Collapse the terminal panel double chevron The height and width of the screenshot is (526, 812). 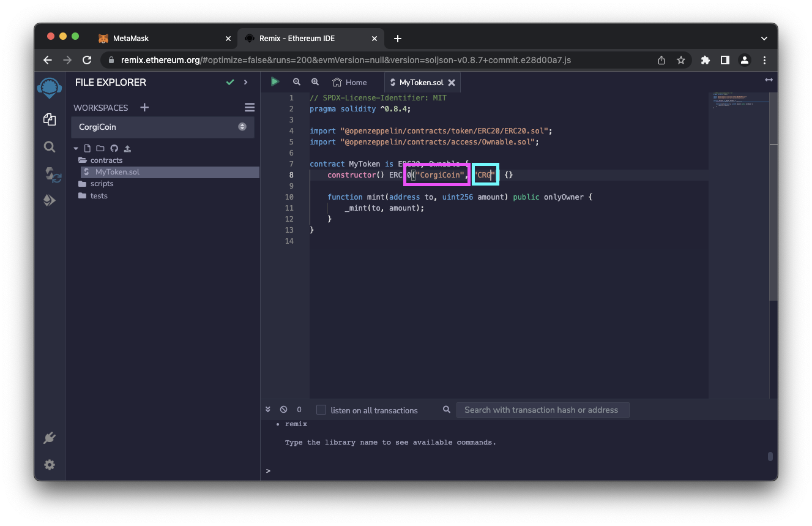268,410
